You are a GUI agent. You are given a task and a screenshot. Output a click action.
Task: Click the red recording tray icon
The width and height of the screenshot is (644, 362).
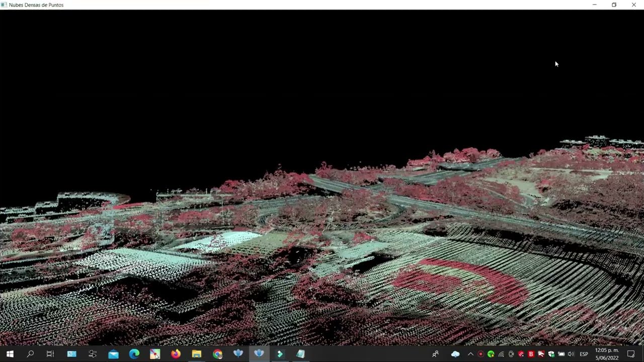point(480,354)
